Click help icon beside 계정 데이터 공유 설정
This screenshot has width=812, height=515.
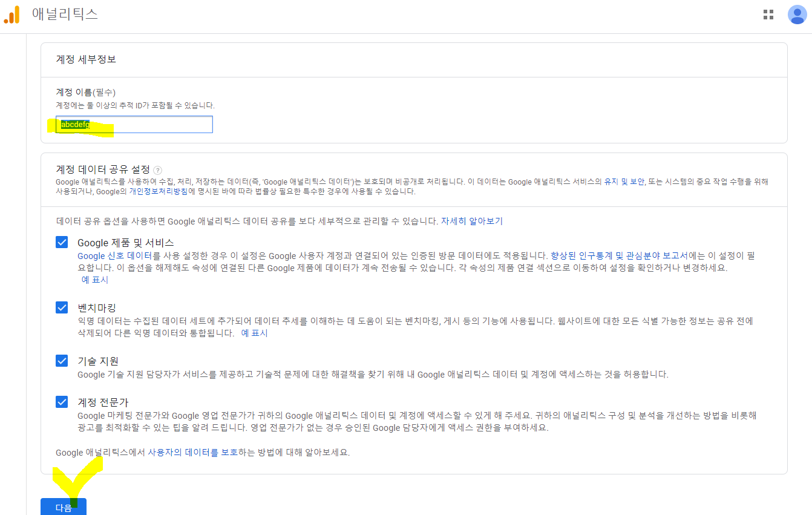click(157, 171)
